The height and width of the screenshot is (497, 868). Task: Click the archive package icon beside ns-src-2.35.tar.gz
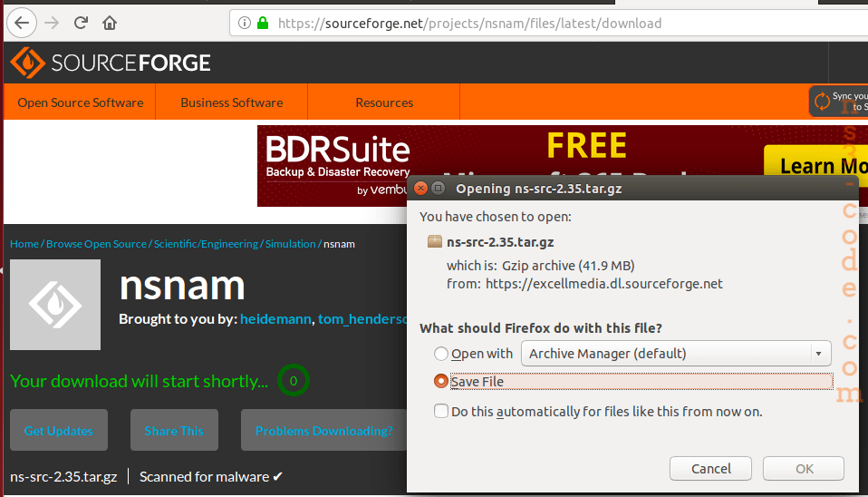435,241
